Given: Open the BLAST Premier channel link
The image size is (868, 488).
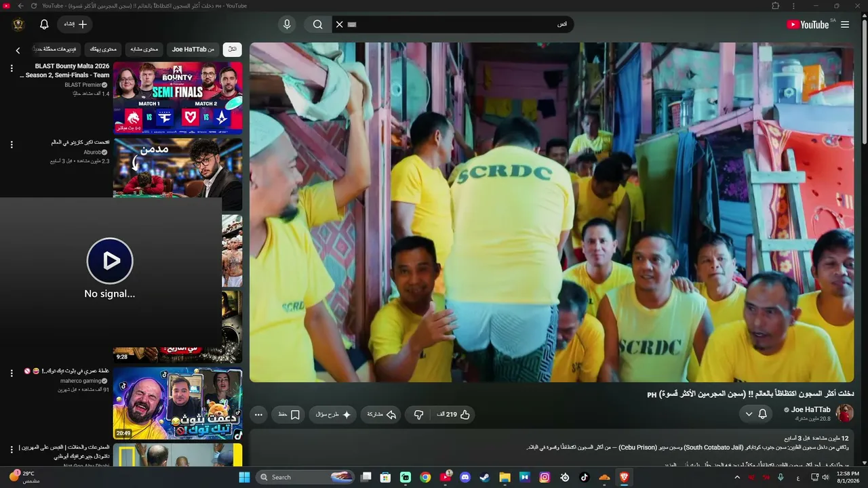Looking at the screenshot, I should pyautogui.click(x=85, y=85).
